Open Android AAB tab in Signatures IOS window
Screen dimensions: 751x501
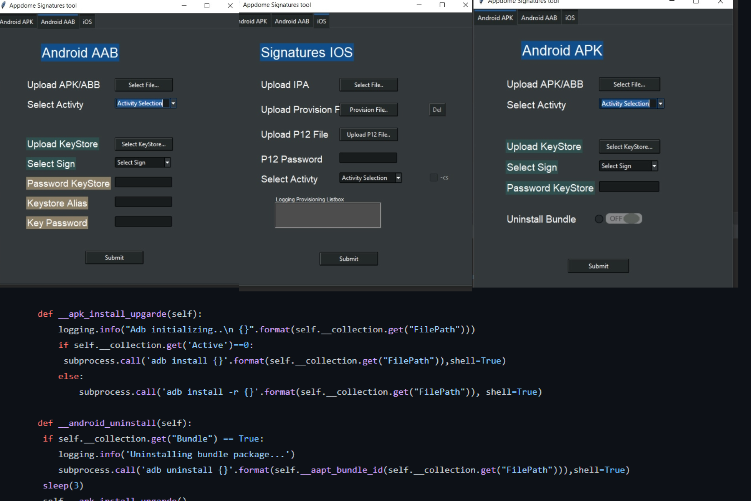point(292,21)
